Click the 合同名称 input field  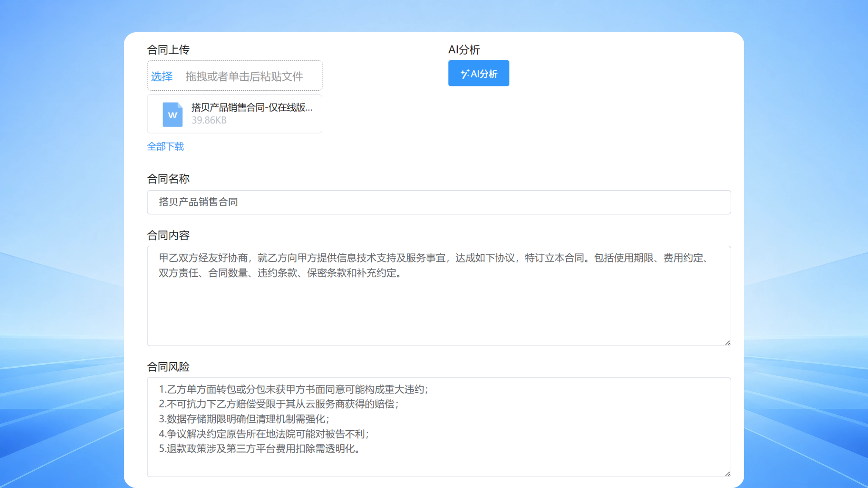coord(439,202)
